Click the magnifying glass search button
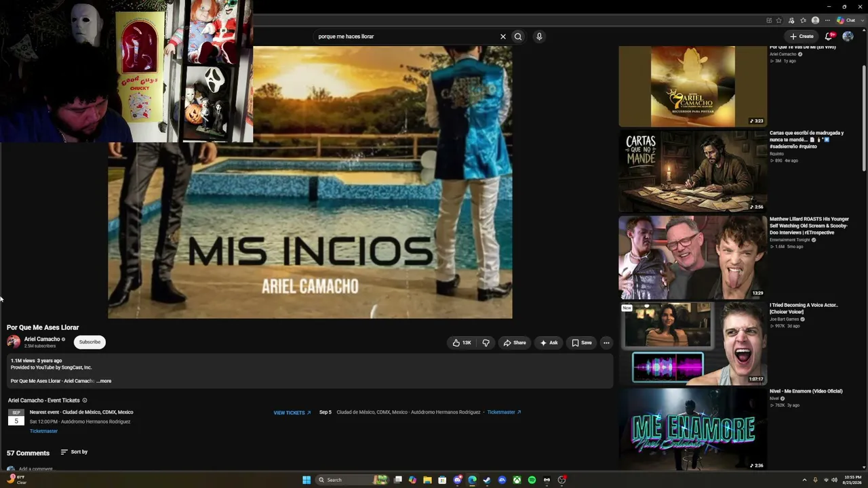868x488 pixels. coord(518,37)
